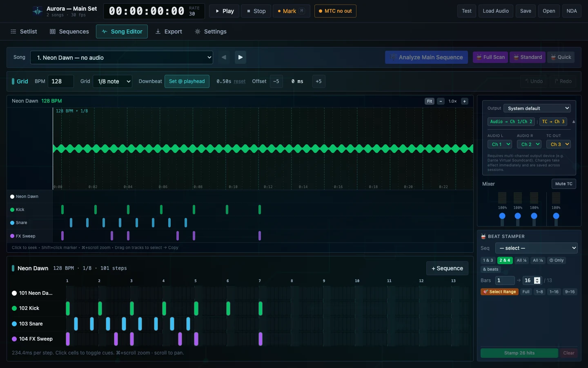The image size is (588, 368).
Task: Open the Test button
Action: (x=467, y=11)
